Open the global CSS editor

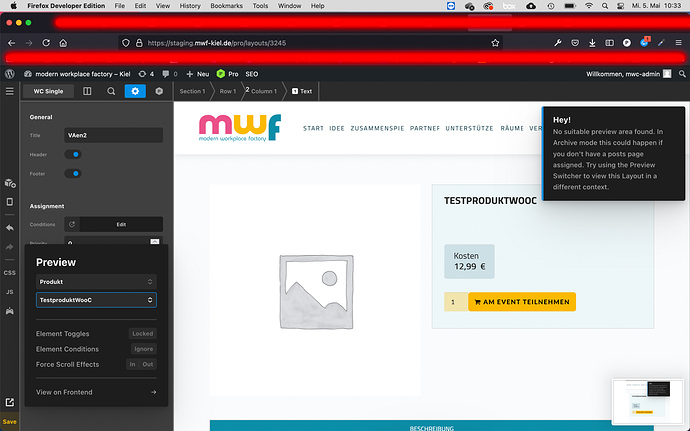pyautogui.click(x=10, y=273)
